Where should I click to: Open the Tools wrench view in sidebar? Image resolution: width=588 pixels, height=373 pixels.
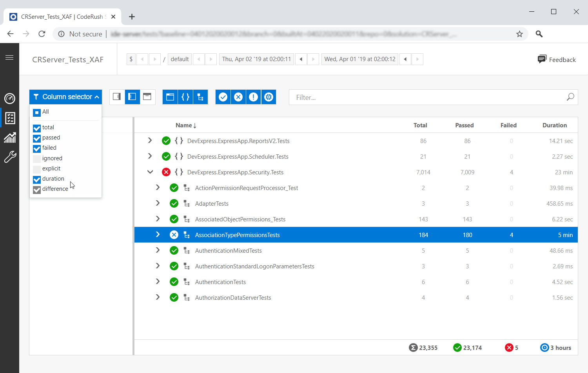click(x=10, y=157)
